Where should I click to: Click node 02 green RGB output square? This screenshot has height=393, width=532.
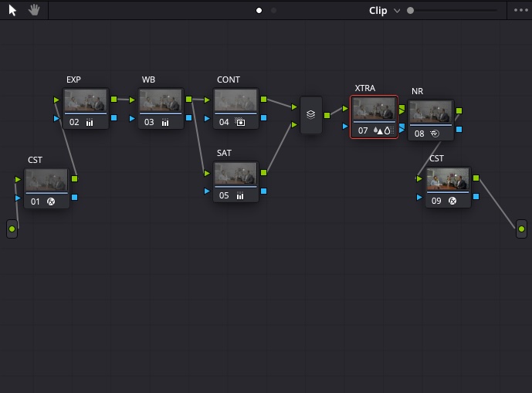click(x=114, y=99)
